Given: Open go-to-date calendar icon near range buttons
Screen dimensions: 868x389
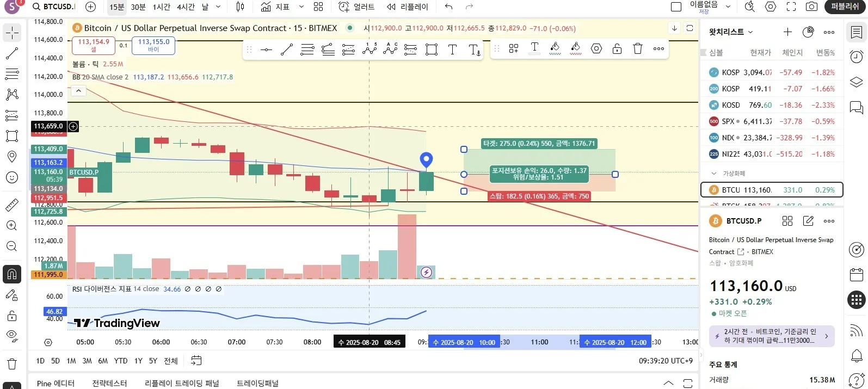Looking at the screenshot, I should point(196,361).
